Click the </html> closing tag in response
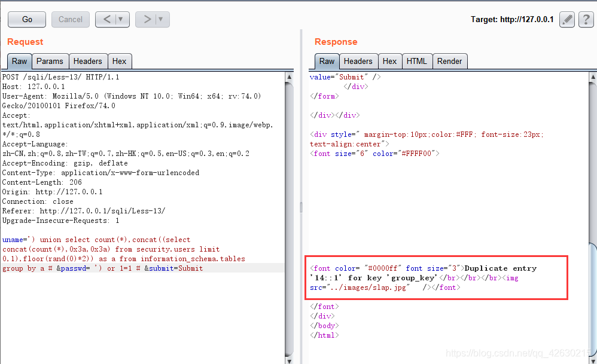Image resolution: width=597 pixels, height=364 pixels. (324, 335)
